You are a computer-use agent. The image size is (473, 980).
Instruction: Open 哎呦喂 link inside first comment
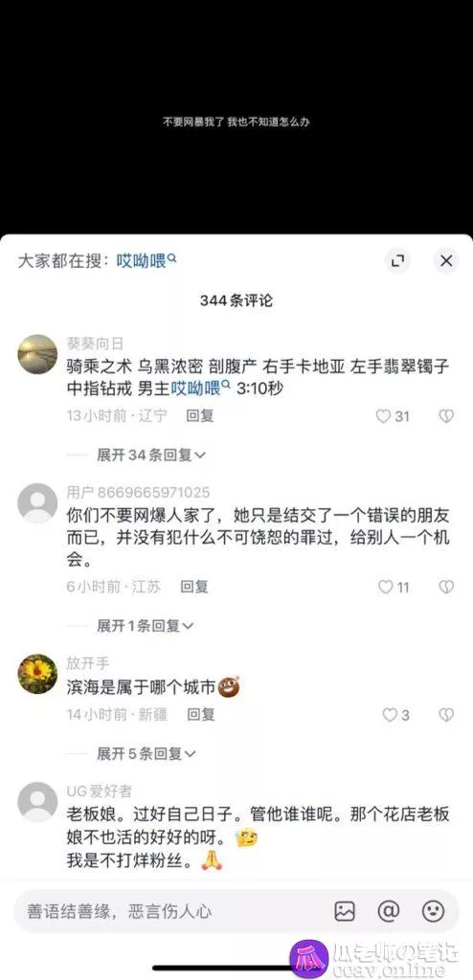click(201, 389)
